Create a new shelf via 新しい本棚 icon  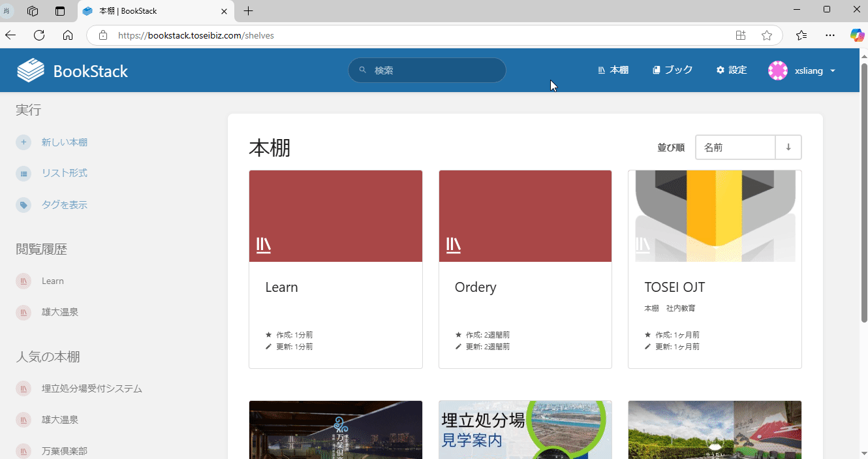(x=23, y=142)
